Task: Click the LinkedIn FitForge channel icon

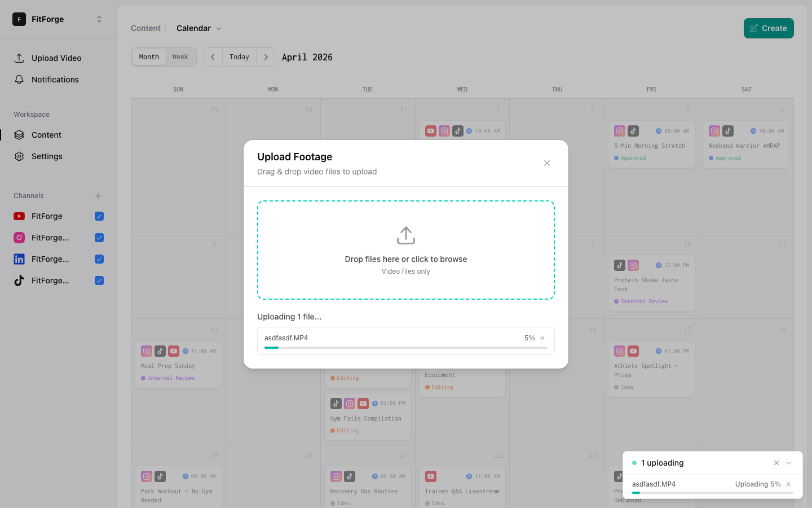Action: [19, 259]
